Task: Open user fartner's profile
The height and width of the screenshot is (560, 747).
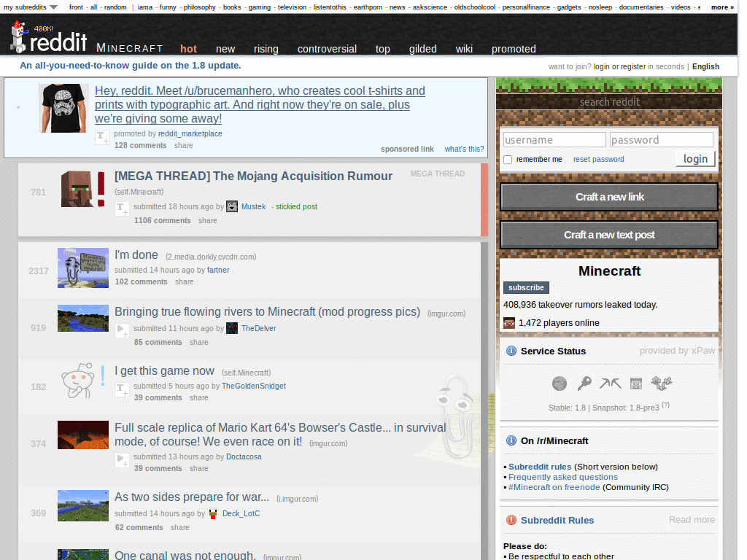Action: tap(218, 270)
